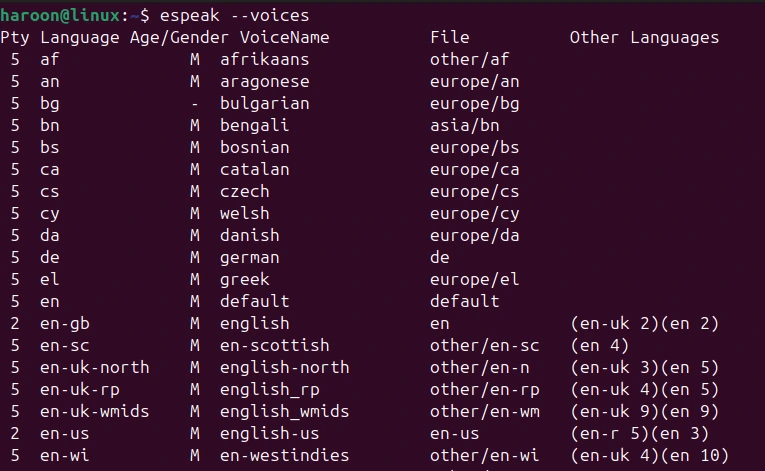Click the Other Languages column header

[x=644, y=38]
